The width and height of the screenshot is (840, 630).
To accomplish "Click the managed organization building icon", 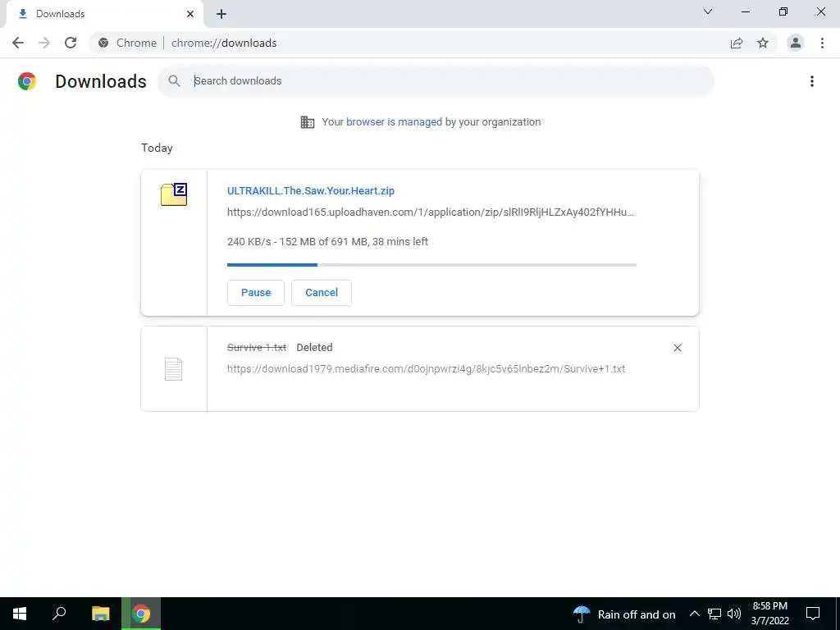I will coord(308,122).
